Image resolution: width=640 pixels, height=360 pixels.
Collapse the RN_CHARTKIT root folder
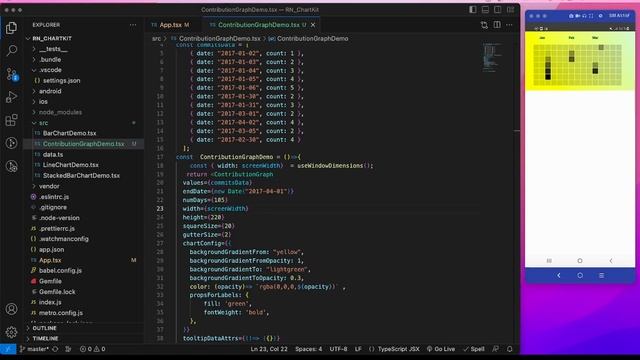[x=52, y=38]
